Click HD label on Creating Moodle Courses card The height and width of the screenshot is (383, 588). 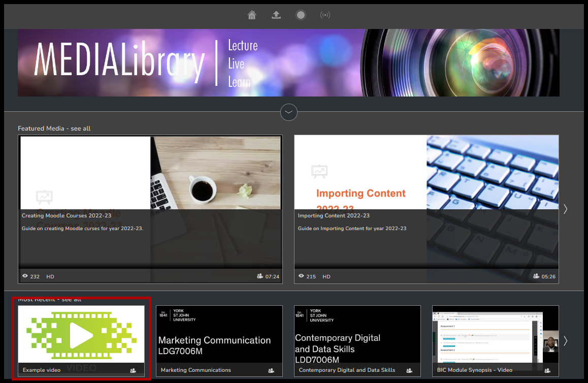pyautogui.click(x=50, y=276)
